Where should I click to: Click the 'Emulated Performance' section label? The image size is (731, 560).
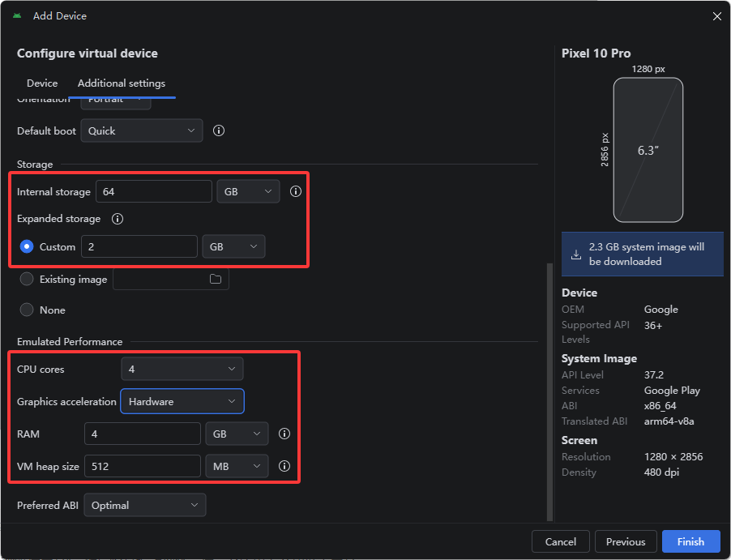(x=70, y=341)
